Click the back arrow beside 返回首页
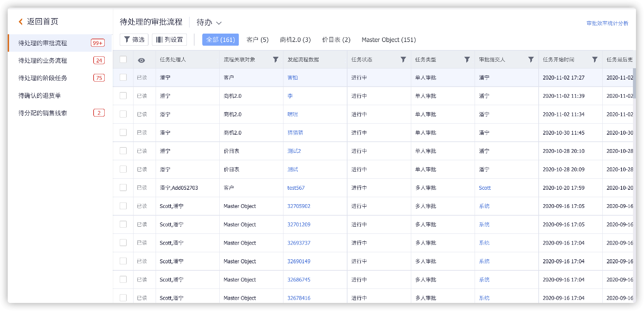Screen dimensions: 644x311 tap(21, 22)
